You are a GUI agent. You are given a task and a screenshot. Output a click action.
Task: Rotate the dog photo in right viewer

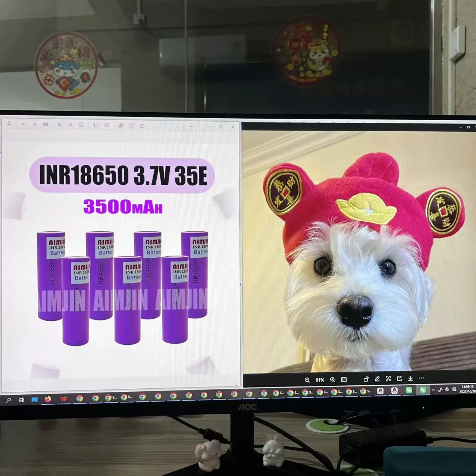pos(366,379)
